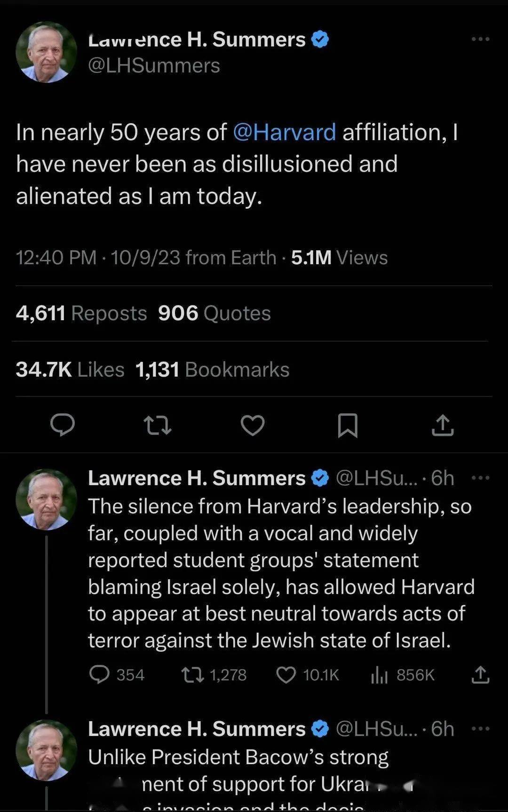
Task: Share the main tweet
Action: (443, 425)
